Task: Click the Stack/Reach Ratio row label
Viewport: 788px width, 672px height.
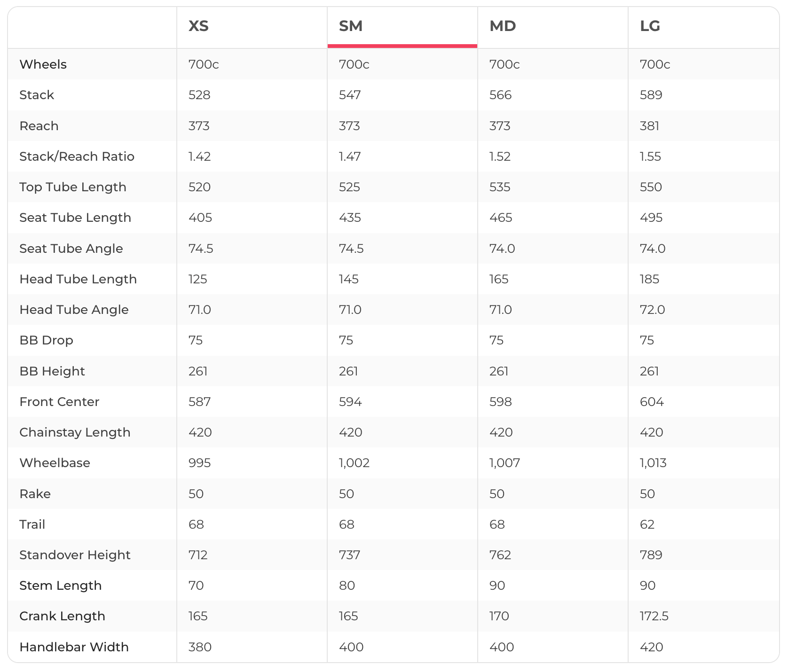Action: (x=77, y=156)
